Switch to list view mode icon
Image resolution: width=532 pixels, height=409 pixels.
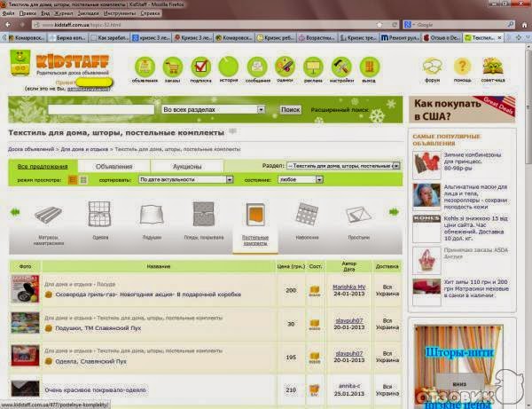coord(73,180)
